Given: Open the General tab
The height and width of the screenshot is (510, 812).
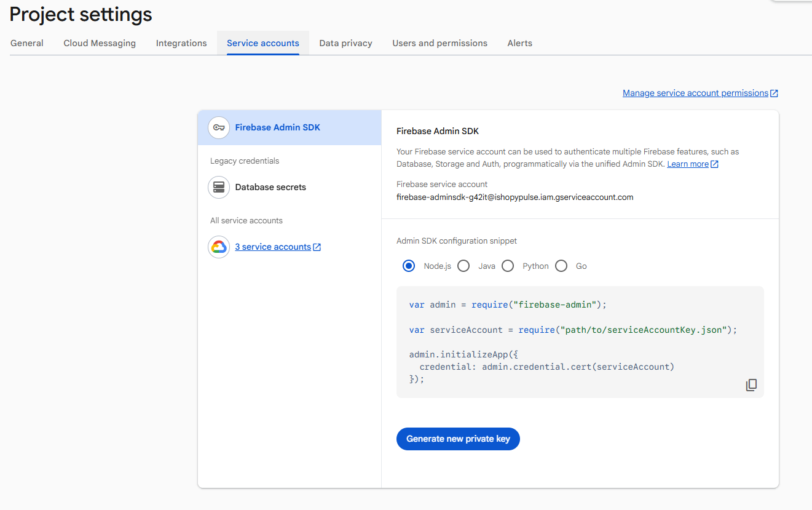Looking at the screenshot, I should tap(27, 43).
